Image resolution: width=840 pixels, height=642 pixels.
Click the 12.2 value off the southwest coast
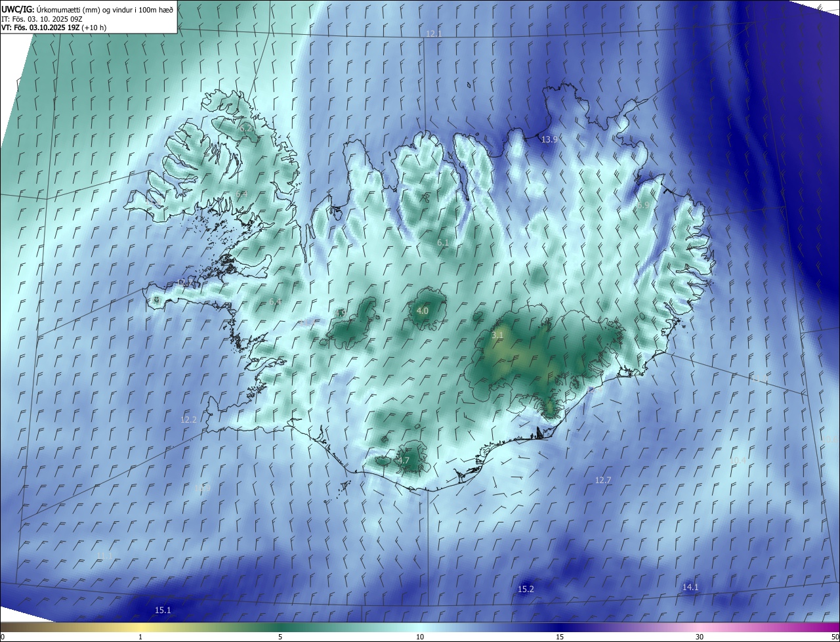[188, 419]
